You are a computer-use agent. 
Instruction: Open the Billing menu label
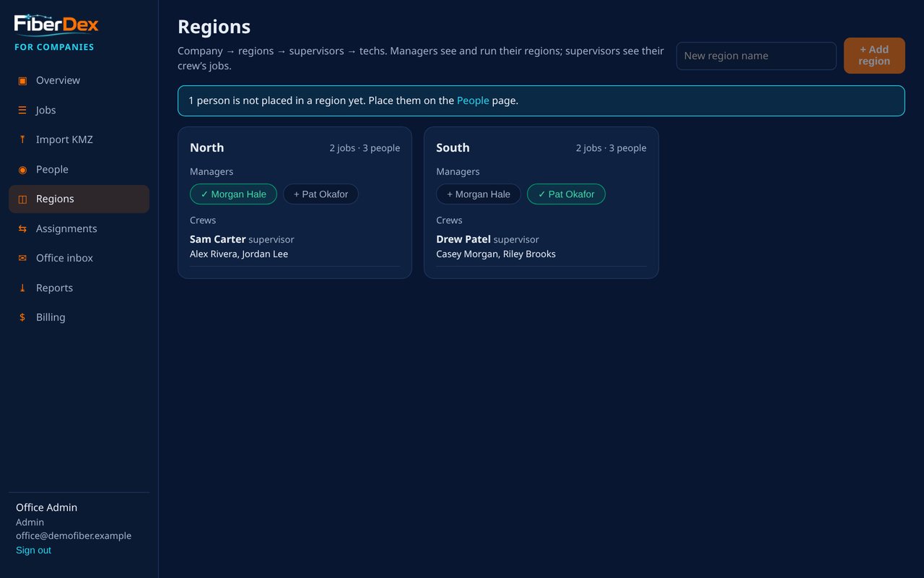coord(51,317)
